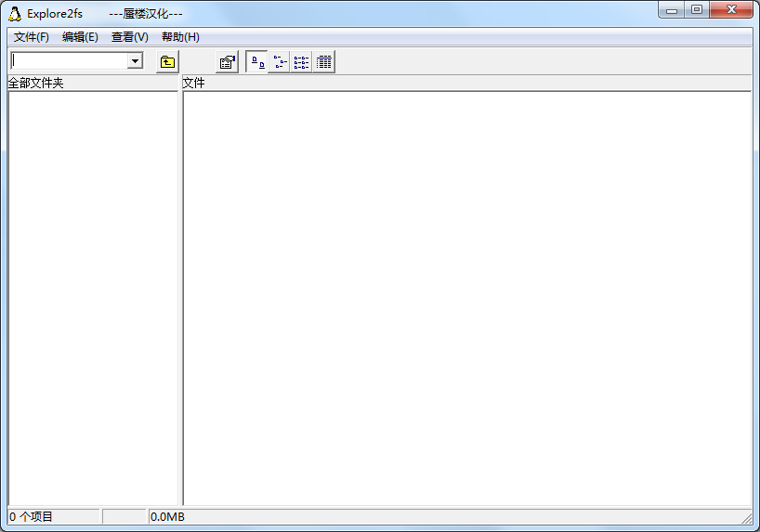Switch to large icons view

tap(256, 62)
